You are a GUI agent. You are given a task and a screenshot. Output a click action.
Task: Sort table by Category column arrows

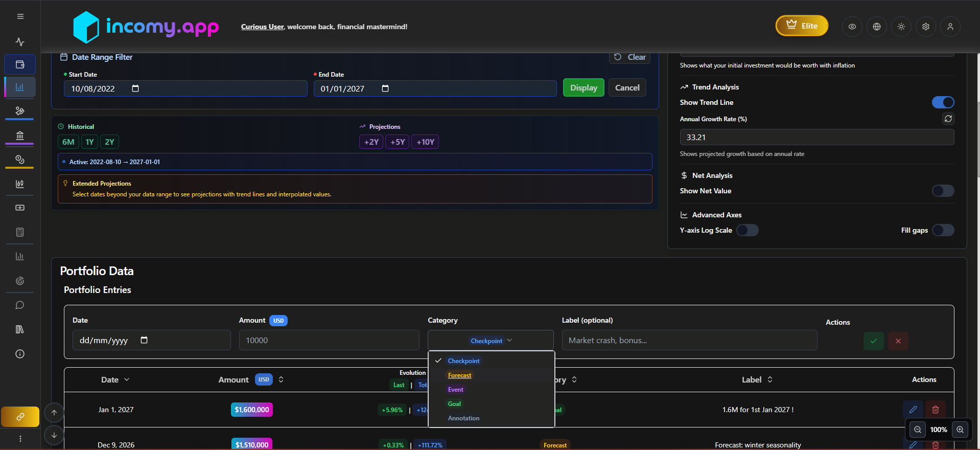(574, 379)
